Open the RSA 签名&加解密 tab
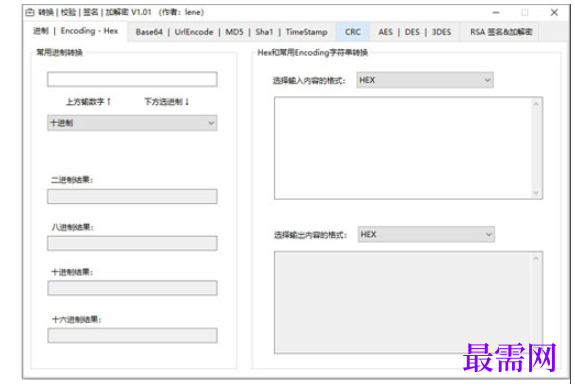Viewport: 575px width, 389px height. pos(501,32)
